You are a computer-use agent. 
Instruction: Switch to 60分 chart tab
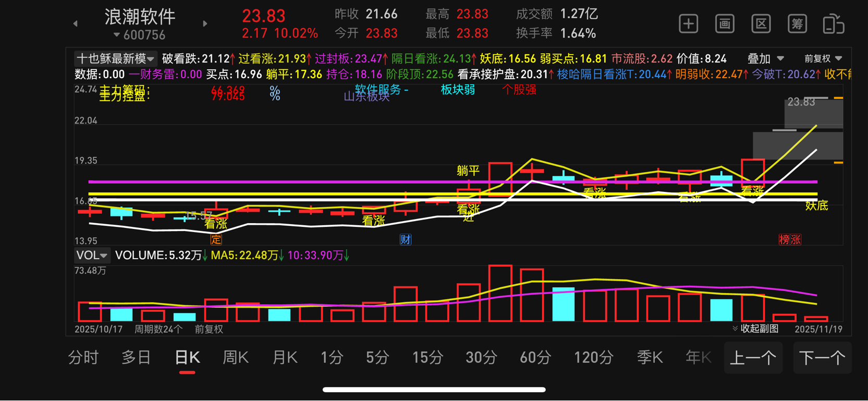pos(535,358)
